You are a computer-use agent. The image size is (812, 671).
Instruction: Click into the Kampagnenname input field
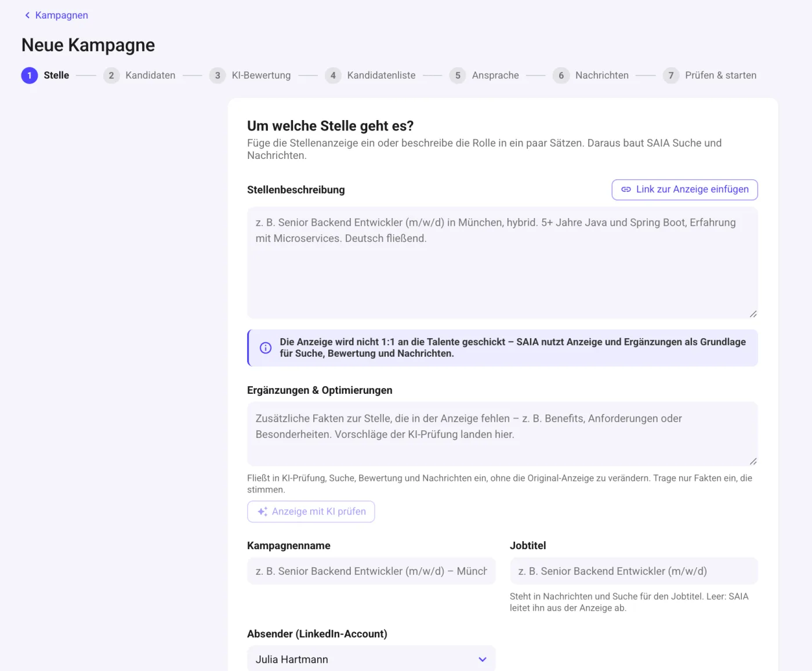click(x=371, y=571)
